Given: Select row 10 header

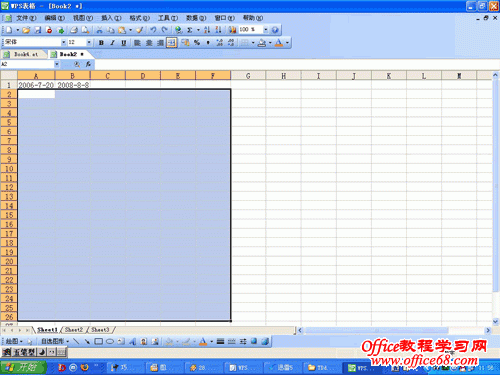Looking at the screenshot, I should pyautogui.click(x=9, y=169).
